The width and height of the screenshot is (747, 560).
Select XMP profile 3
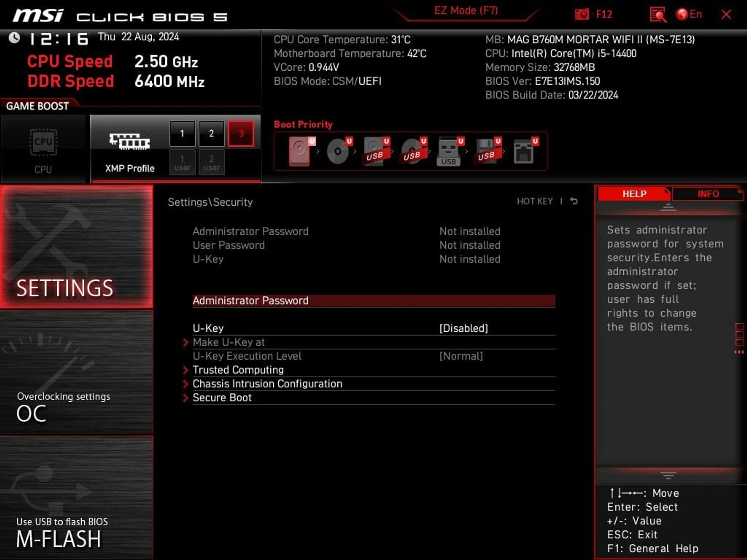click(241, 134)
